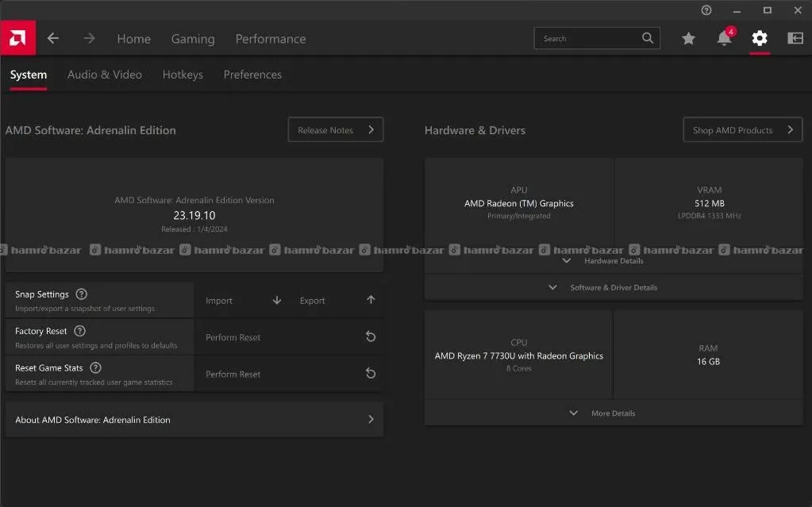Click the Export up arrow icon
Viewport: 812px width, 507px height.
(x=371, y=300)
